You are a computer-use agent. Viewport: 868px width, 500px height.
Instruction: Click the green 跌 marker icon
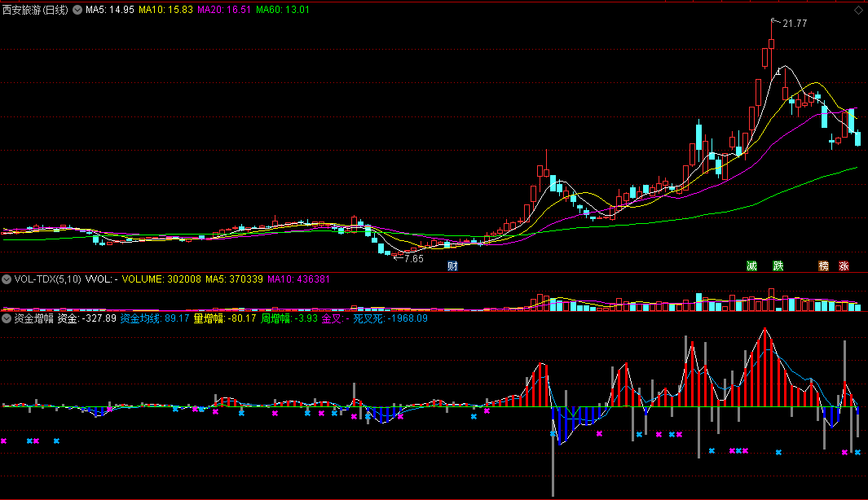click(778, 266)
